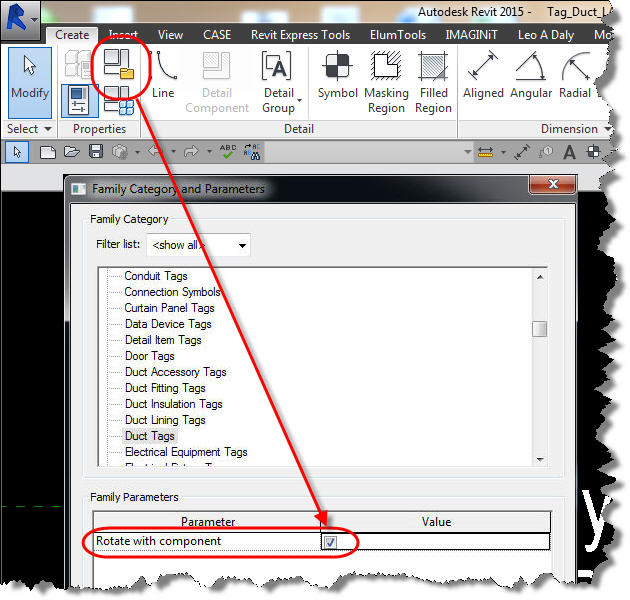Close the Family Category and Parameters dialog
This screenshot has height=600, width=630.
coord(553,184)
